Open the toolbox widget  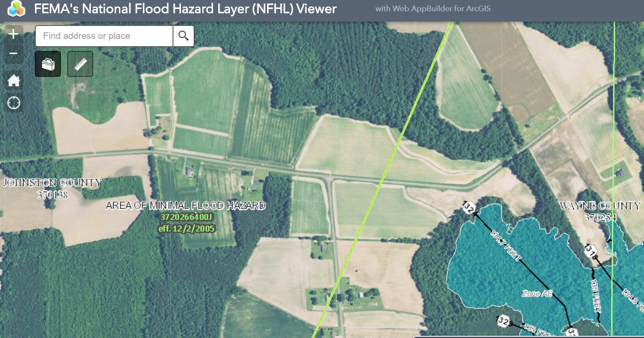point(48,64)
